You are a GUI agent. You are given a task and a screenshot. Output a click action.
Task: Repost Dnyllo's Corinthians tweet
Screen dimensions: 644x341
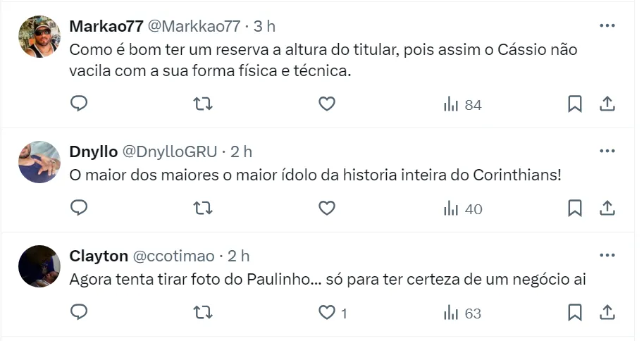[202, 209]
